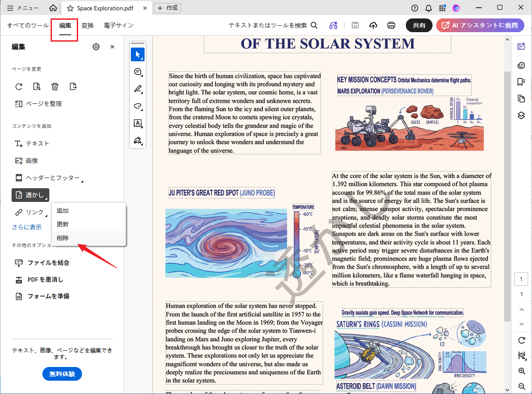The image size is (532, 394).
Task: Add text with the テキスト tool
Action: pyautogui.click(x=32, y=144)
